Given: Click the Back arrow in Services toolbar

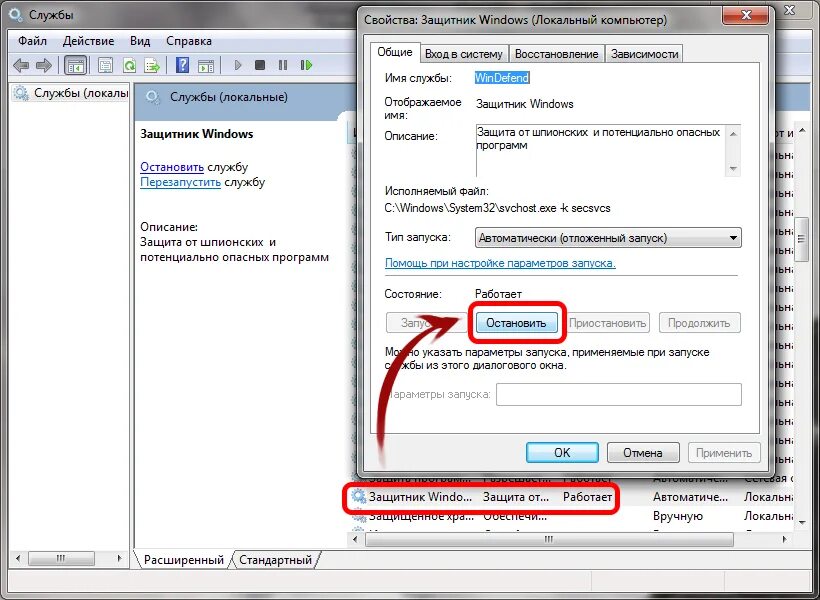Looking at the screenshot, I should (x=21, y=65).
